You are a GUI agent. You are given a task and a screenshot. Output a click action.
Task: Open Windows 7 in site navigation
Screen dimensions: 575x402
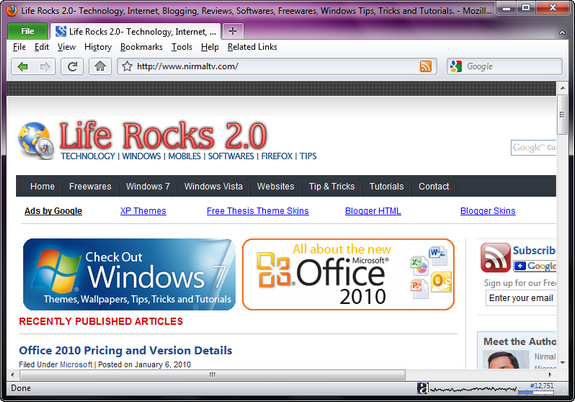[148, 186]
